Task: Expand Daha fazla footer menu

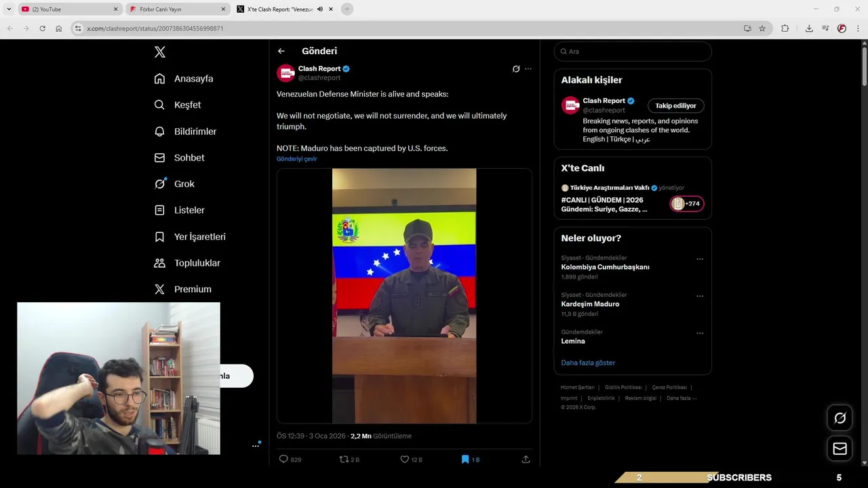Action: click(x=682, y=399)
